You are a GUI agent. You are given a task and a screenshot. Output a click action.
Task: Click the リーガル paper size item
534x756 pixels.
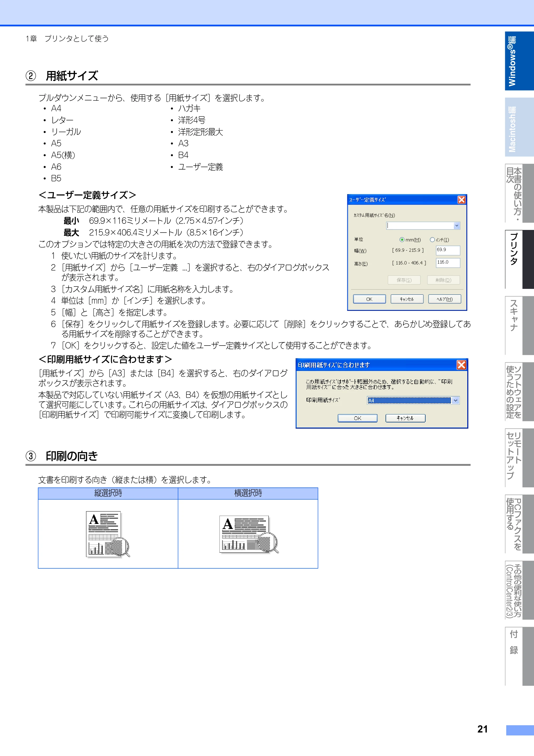tap(66, 132)
